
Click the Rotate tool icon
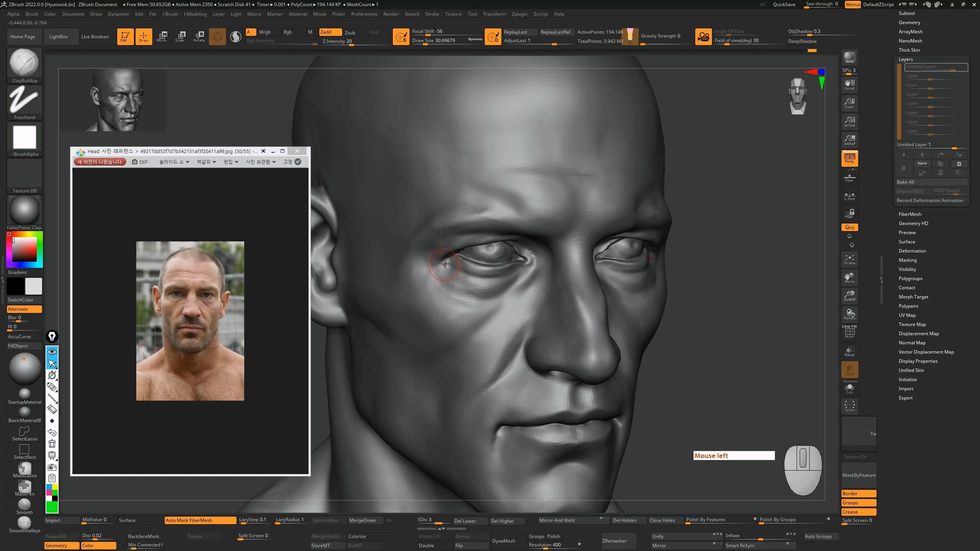(199, 36)
